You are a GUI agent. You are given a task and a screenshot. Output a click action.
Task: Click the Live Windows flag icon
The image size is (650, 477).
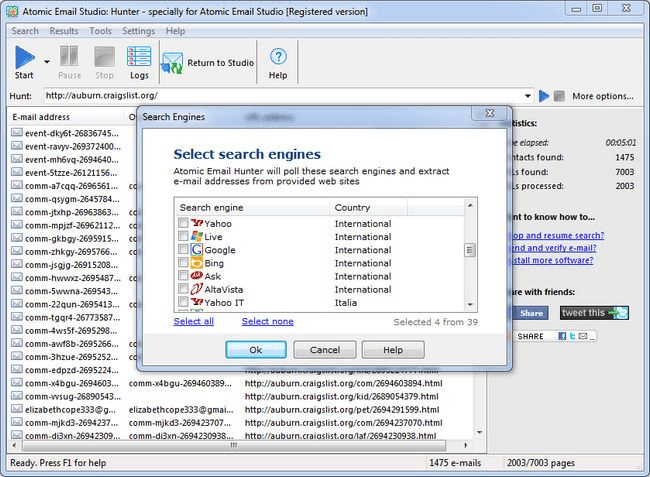click(x=196, y=236)
